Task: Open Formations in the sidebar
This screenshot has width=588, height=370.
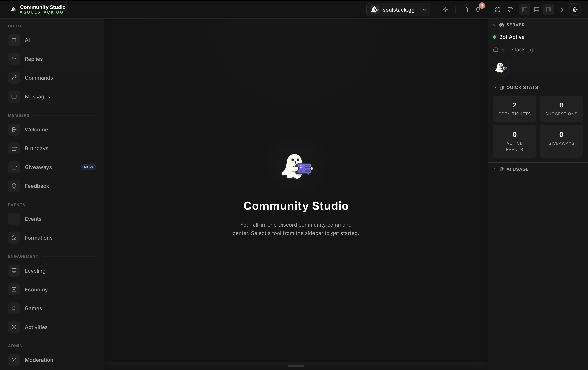Action: click(52, 238)
